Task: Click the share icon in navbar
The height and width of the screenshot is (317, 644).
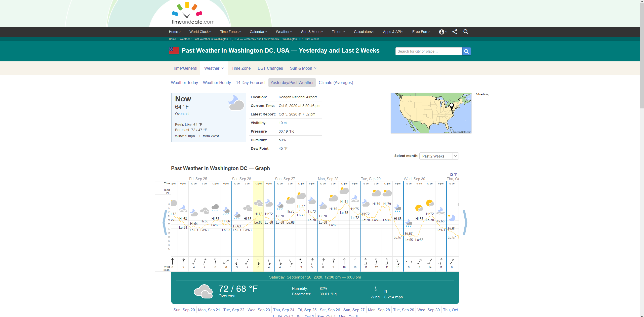Action: [x=455, y=32]
